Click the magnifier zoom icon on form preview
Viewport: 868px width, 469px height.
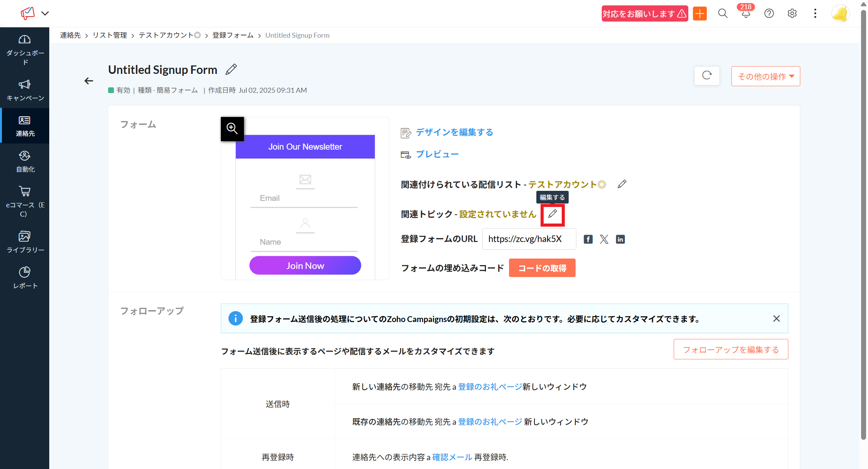[x=232, y=129]
